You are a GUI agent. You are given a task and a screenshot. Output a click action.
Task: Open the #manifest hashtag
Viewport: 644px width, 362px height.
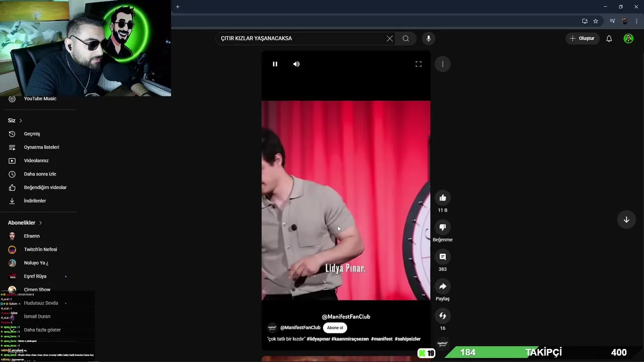(382, 339)
